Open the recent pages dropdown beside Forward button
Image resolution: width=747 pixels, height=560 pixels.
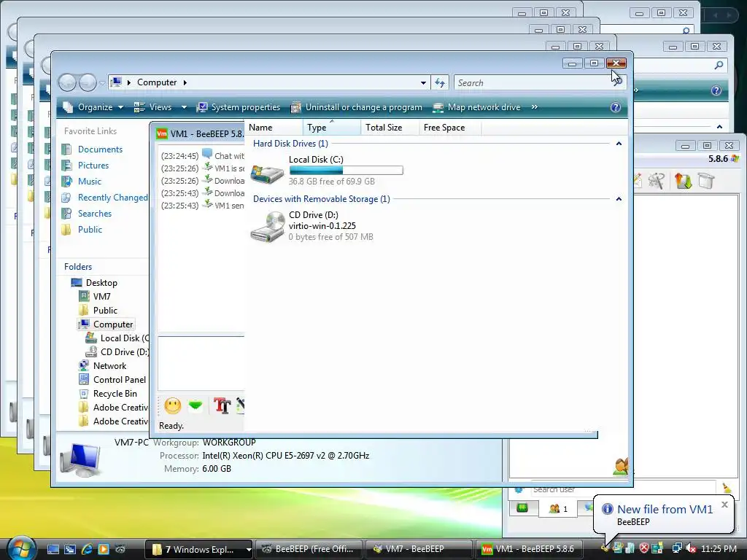tap(102, 83)
